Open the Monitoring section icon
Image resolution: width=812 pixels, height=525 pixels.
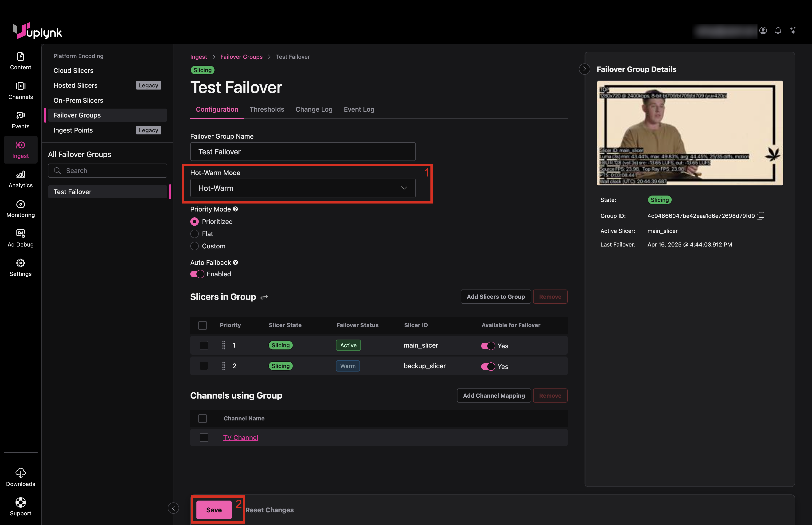[x=20, y=208]
